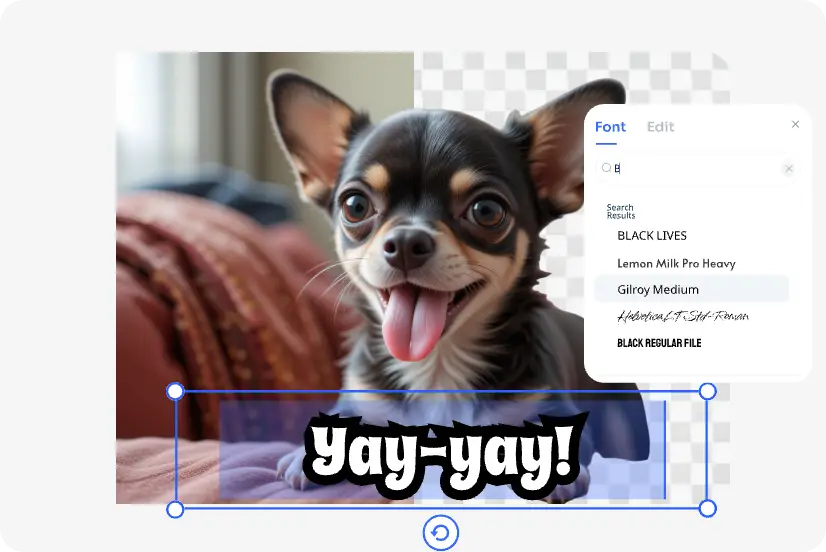Select the Gilroy Medium font
Screen dimensions: 826x552
658,290
